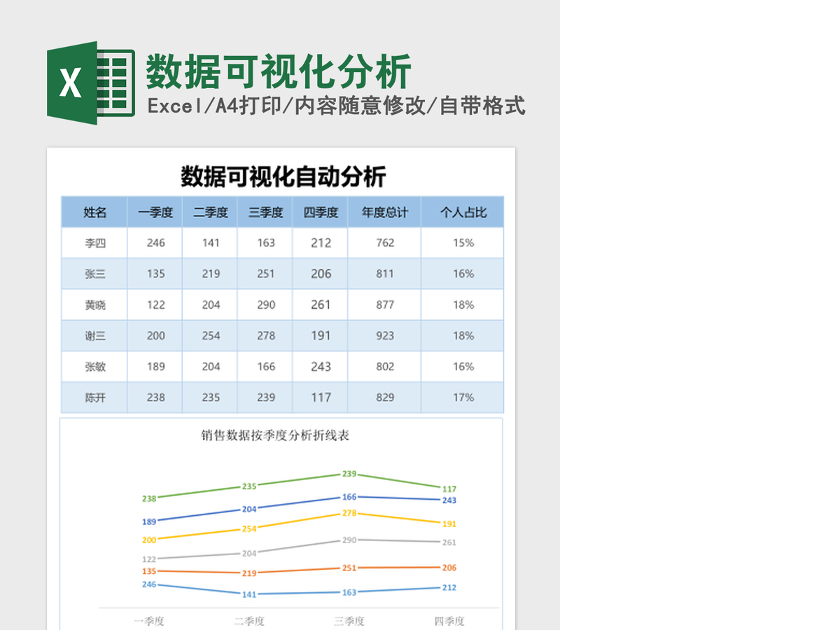This screenshot has width=840, height=630.
Task: Select the 个人占比 column header
Action: click(x=463, y=212)
